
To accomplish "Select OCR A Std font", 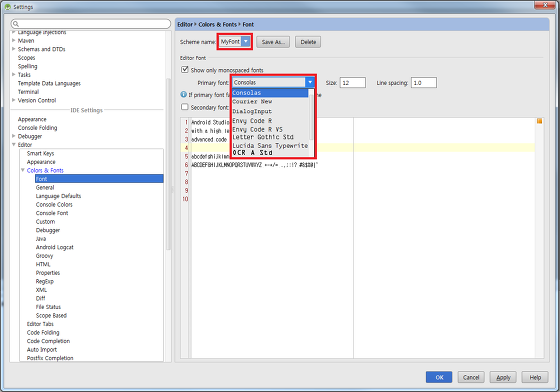I will click(x=270, y=153).
